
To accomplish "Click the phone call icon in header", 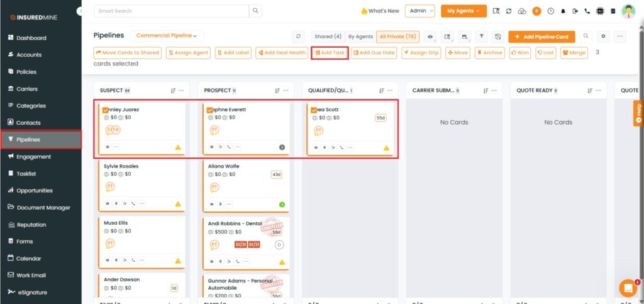I will coord(587,11).
